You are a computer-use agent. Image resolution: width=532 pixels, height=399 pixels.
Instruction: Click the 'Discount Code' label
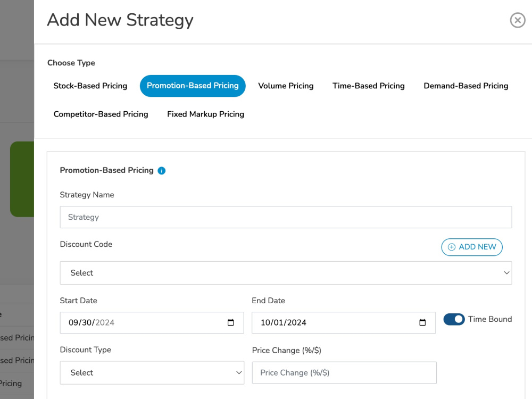86,244
